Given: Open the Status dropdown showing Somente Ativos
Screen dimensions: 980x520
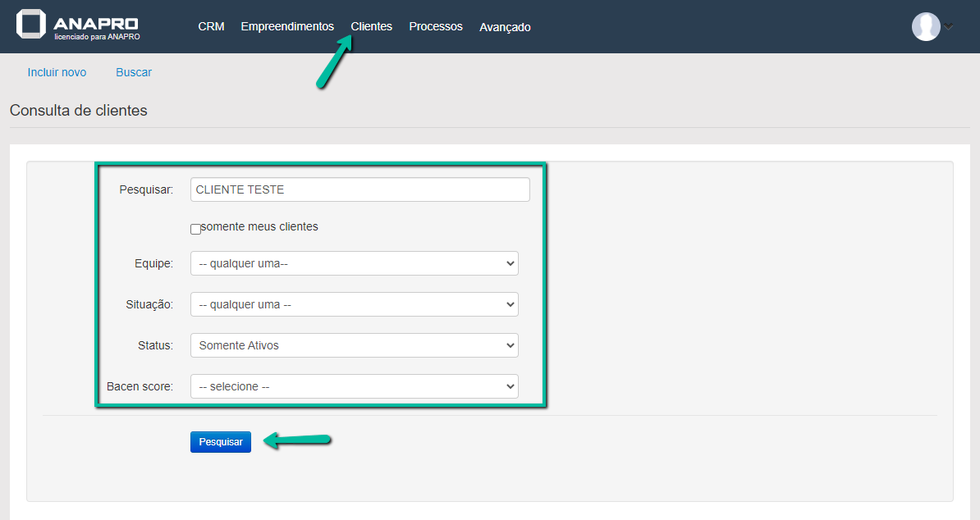Looking at the screenshot, I should [x=354, y=345].
